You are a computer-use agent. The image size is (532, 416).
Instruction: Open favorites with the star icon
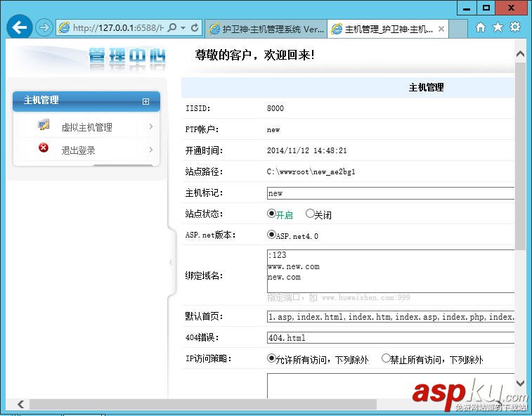pyautogui.click(x=498, y=27)
